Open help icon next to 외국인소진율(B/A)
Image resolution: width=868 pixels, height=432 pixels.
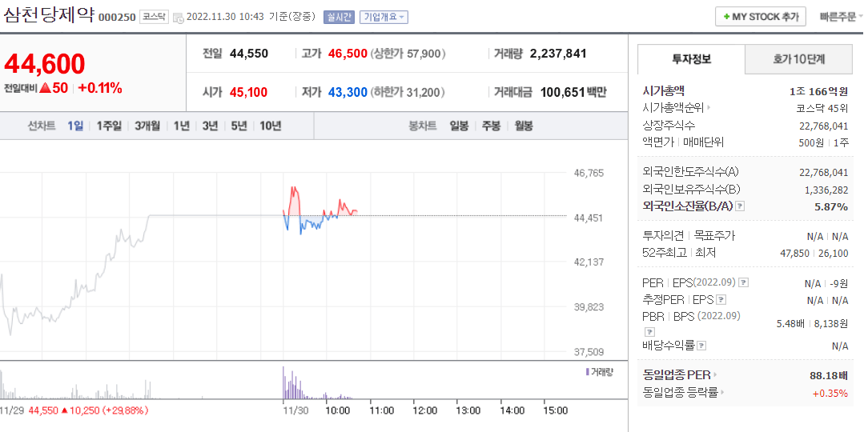point(741,206)
